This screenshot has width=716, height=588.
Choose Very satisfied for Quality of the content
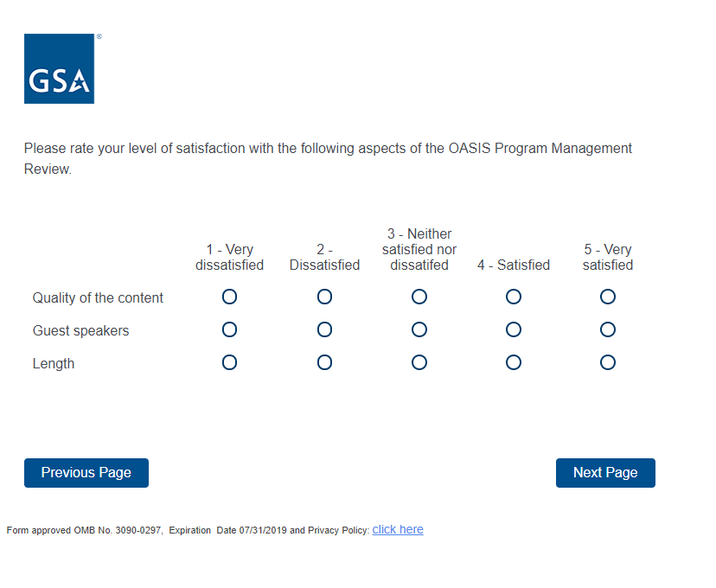(608, 297)
